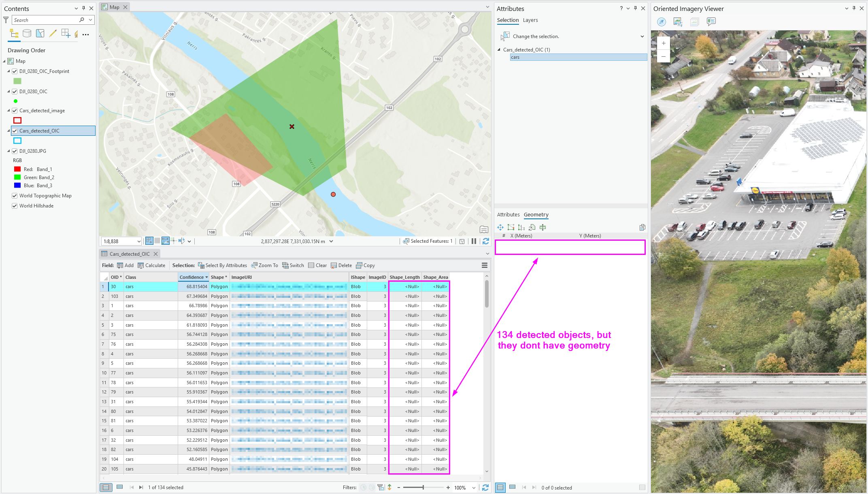Screen dimensions: 868x494
Task: Expand the Change the selection dropdown
Action: tap(642, 36)
